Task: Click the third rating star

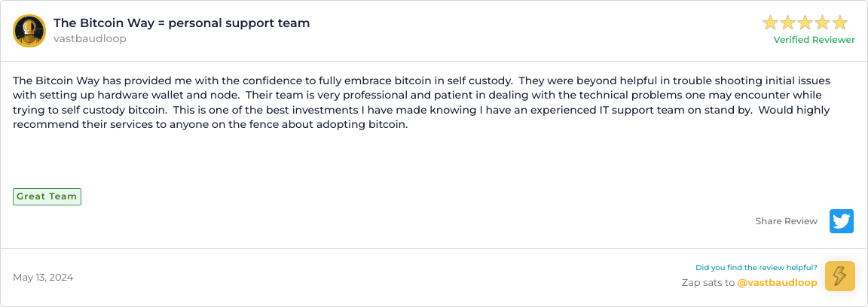Action: 805,23
